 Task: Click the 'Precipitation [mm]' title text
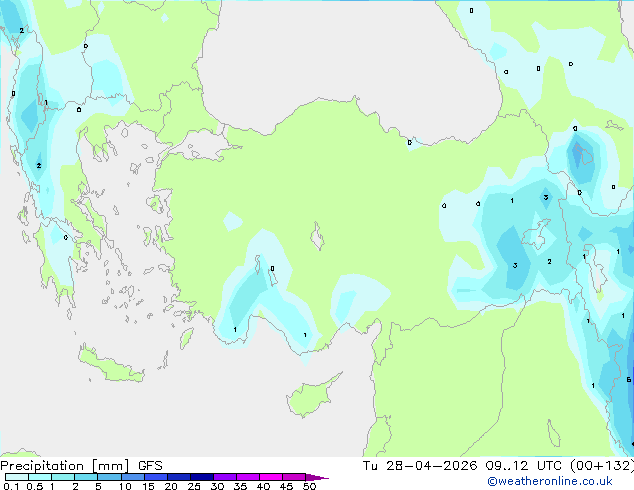[65, 466]
